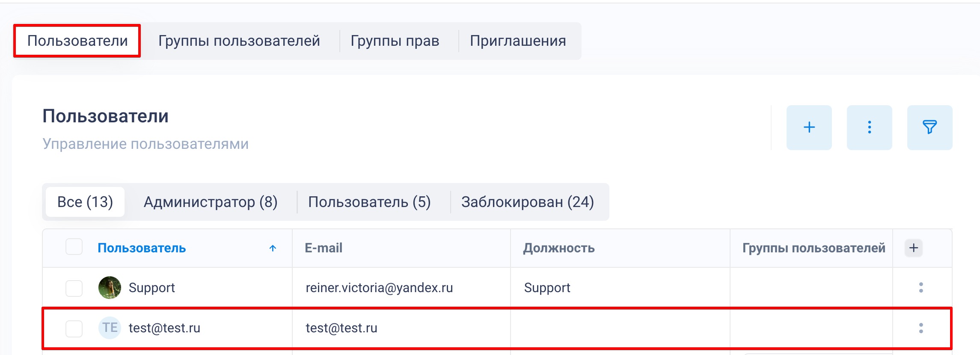
Task: Open row actions menu for test@test.ru
Action: click(921, 328)
